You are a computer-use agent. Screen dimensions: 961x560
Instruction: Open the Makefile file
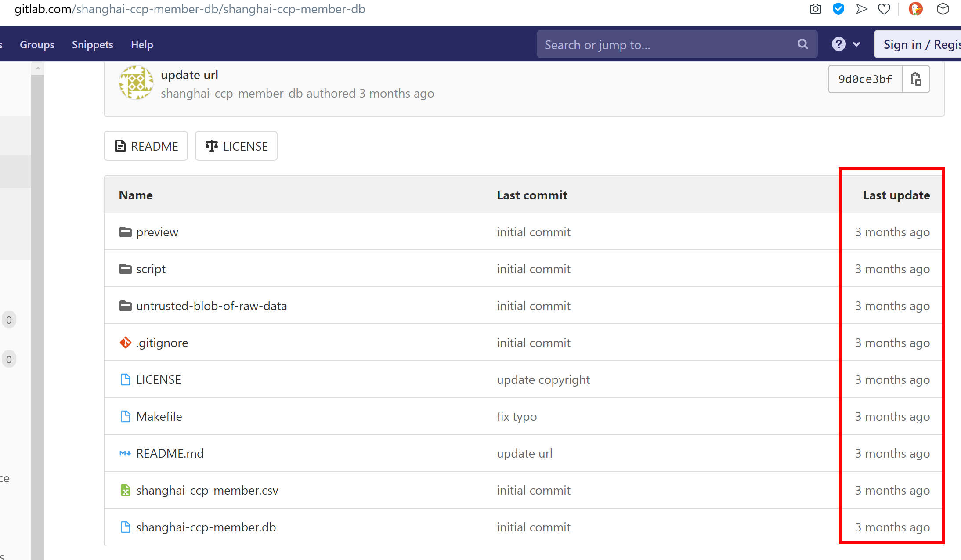(159, 416)
